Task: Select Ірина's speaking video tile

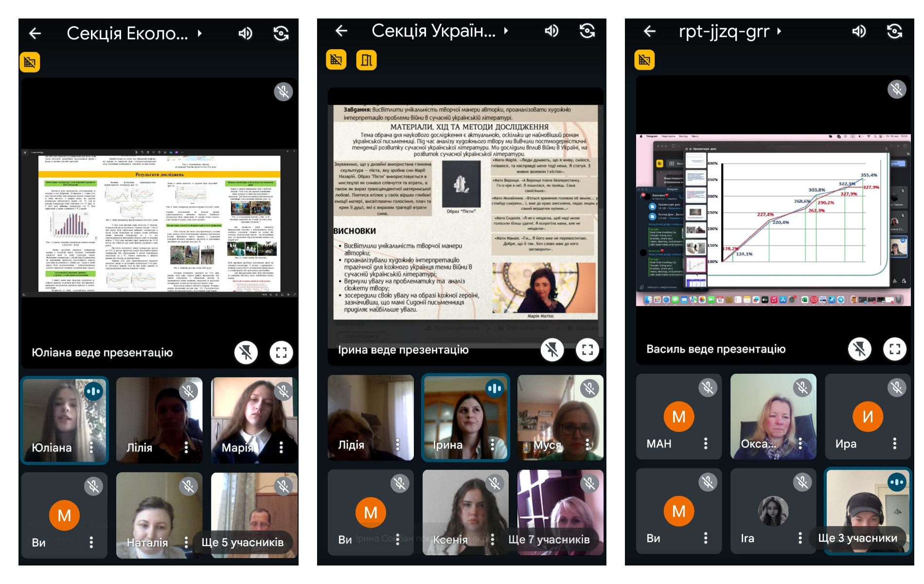Action: (x=465, y=417)
